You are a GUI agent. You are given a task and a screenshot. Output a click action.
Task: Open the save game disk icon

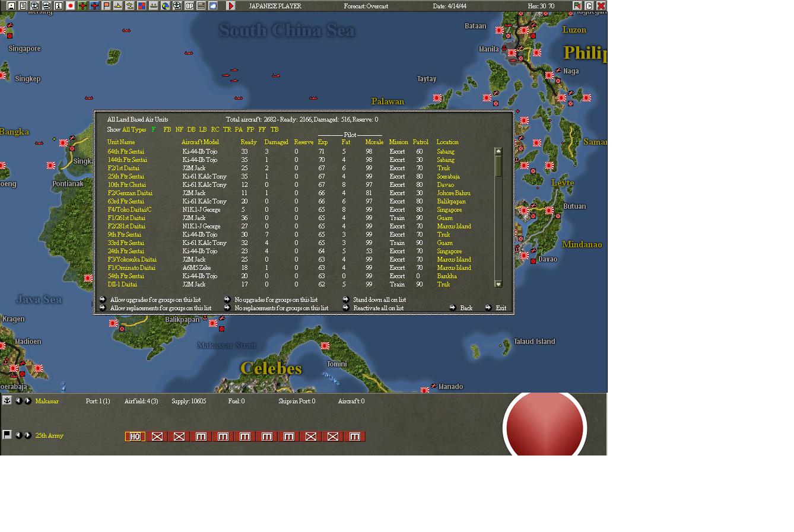click(x=11, y=6)
